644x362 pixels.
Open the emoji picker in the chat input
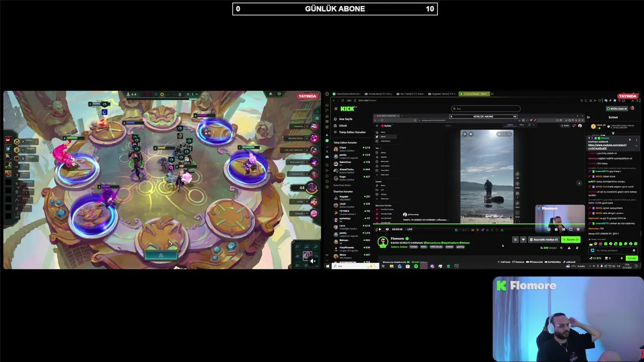(634, 250)
